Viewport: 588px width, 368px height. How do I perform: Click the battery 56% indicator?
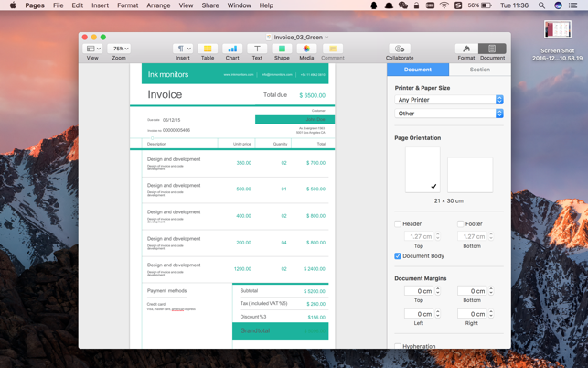[x=479, y=5]
